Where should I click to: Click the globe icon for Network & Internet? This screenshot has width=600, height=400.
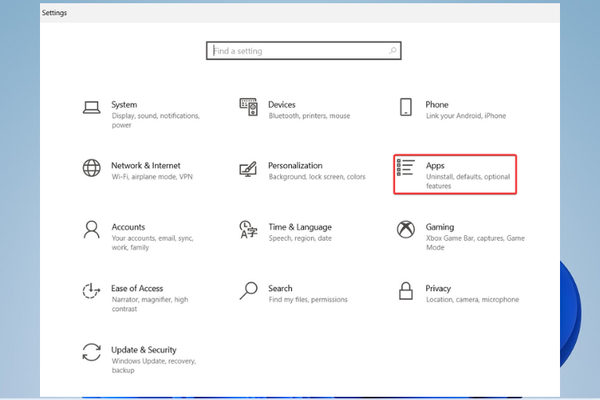click(x=92, y=168)
